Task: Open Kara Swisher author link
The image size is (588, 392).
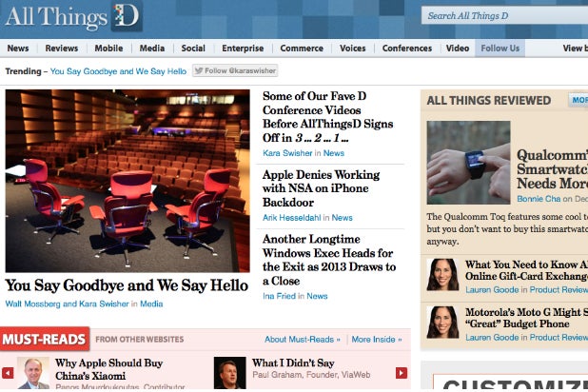Action: click(x=287, y=153)
